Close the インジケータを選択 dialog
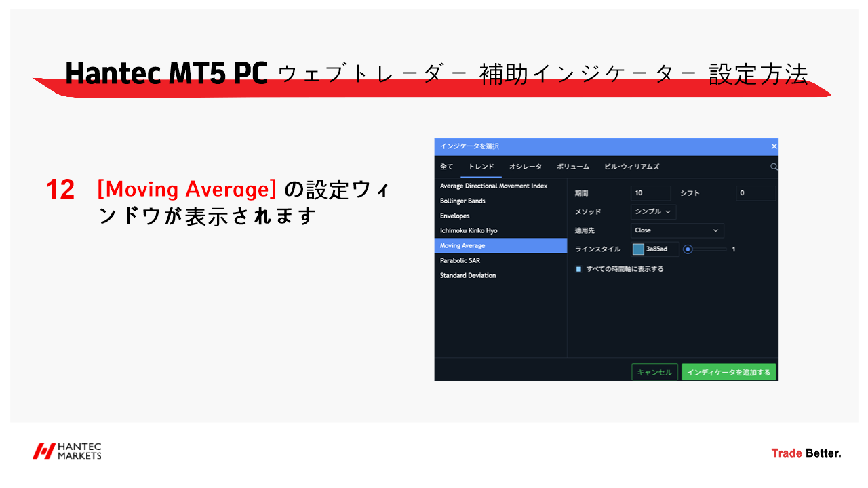Viewport: 868px width, 488px height. point(774,146)
